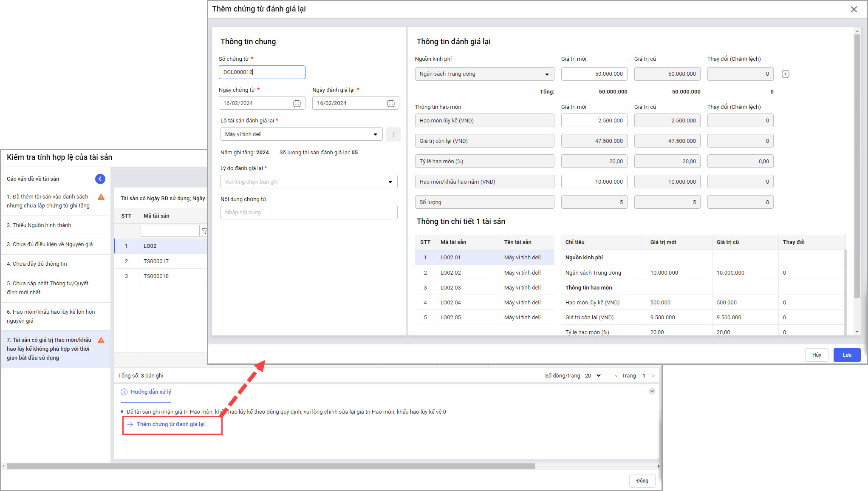Click the calendar icon for Ngày chứng từ
Image resolution: width=868 pixels, height=491 pixels.
click(297, 103)
